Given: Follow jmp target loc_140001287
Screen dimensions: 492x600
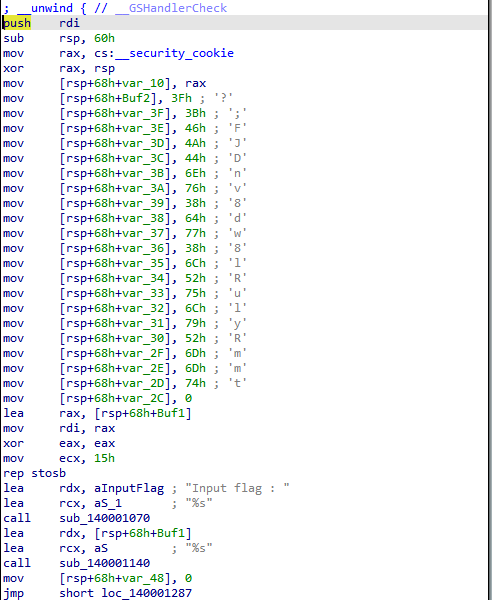Looking at the screenshot, I should (x=147, y=593).
